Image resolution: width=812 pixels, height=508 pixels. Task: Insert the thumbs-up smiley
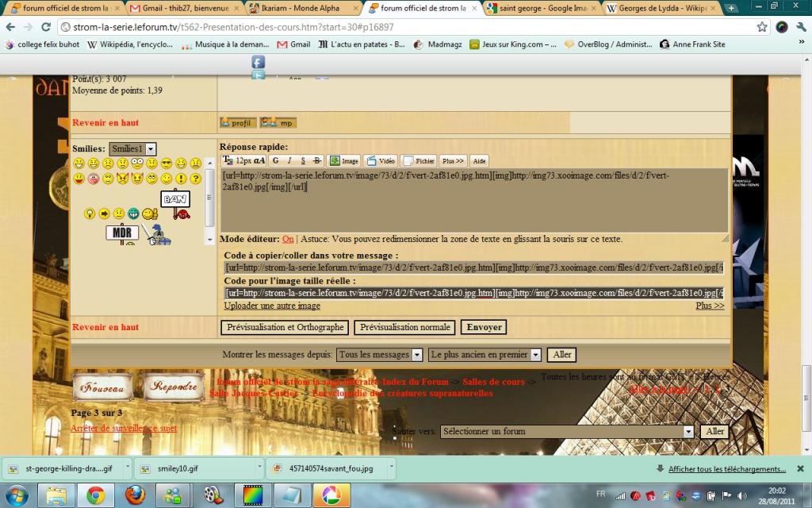pyautogui.click(x=150, y=214)
